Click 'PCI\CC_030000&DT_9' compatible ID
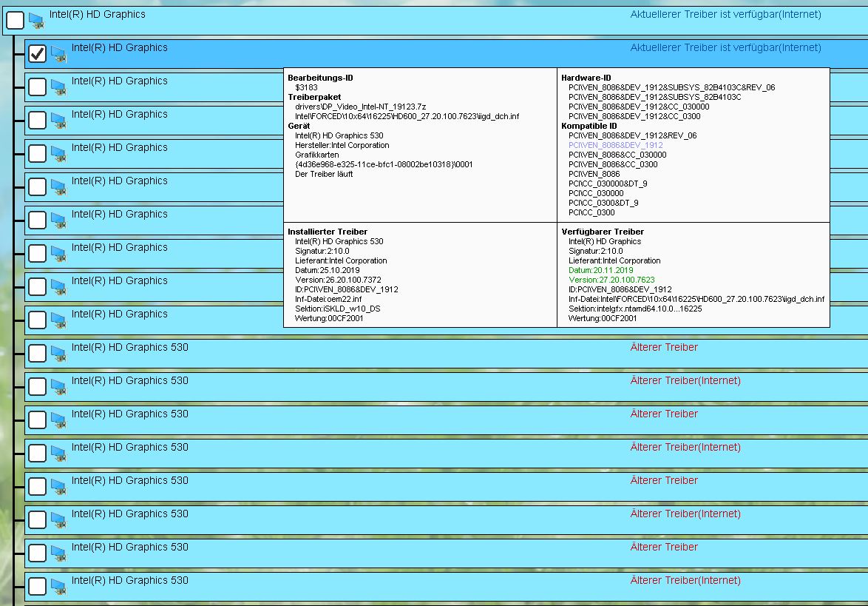Image resolution: width=868 pixels, height=606 pixels. coord(608,184)
